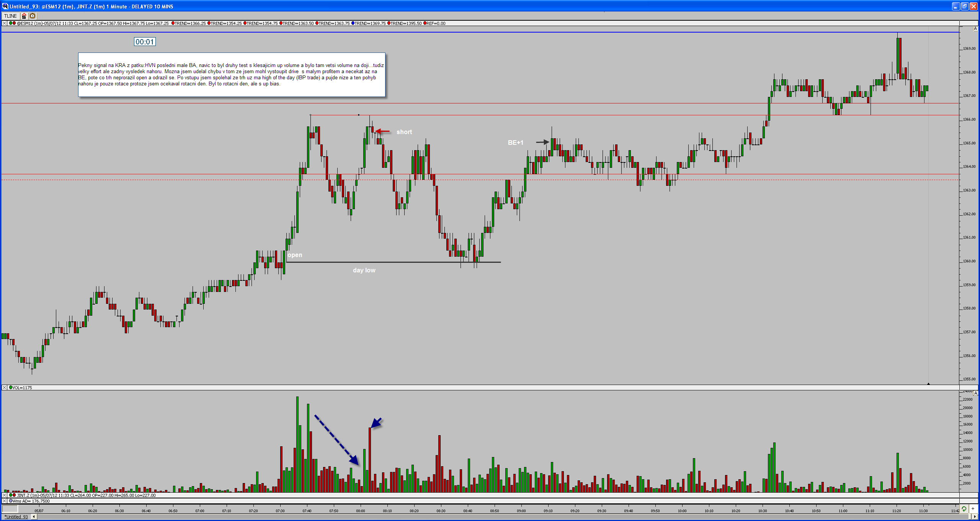
Task: Click the TLINE toolbar button
Action: 10,16
